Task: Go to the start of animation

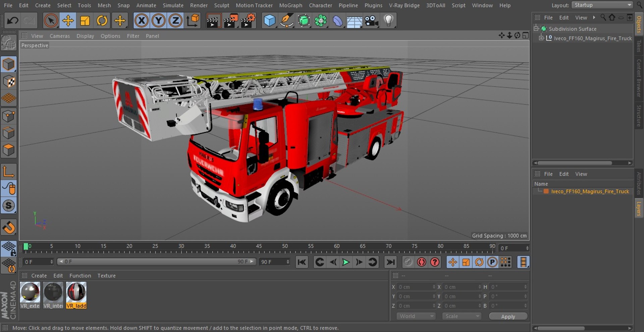Action: click(x=302, y=262)
